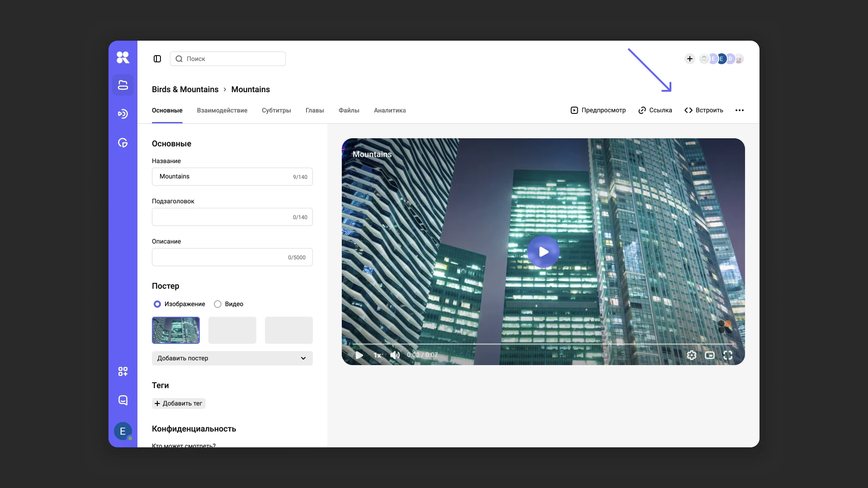Select the Изображение poster radio button

[x=157, y=304]
